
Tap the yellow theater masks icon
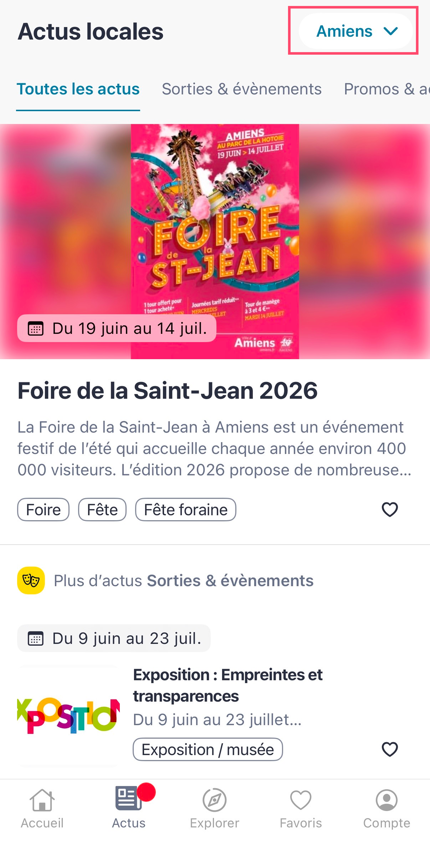[31, 580]
